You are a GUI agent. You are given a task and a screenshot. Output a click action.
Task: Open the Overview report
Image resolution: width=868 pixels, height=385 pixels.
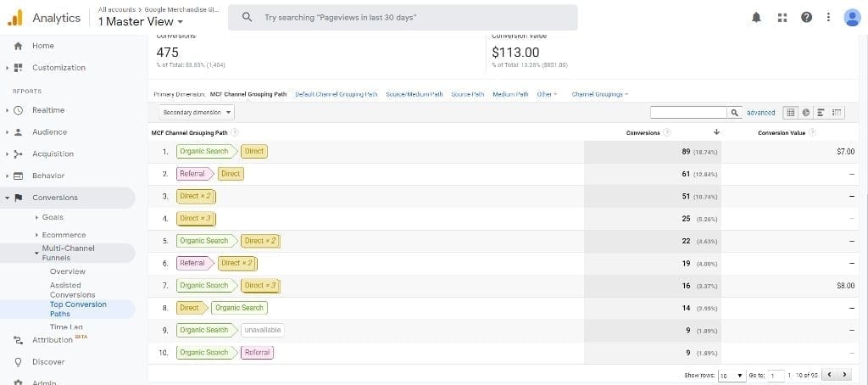68,271
